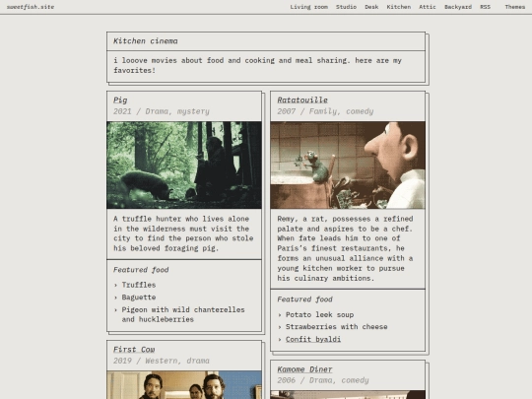Select the text '2006 / Drama, comedy'
The height and width of the screenshot is (399, 532).
point(323,380)
